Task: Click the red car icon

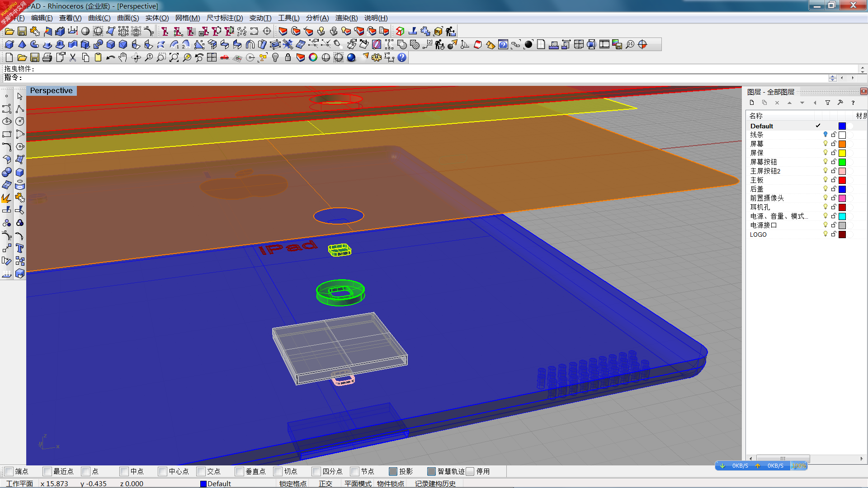Action: pos(225,57)
